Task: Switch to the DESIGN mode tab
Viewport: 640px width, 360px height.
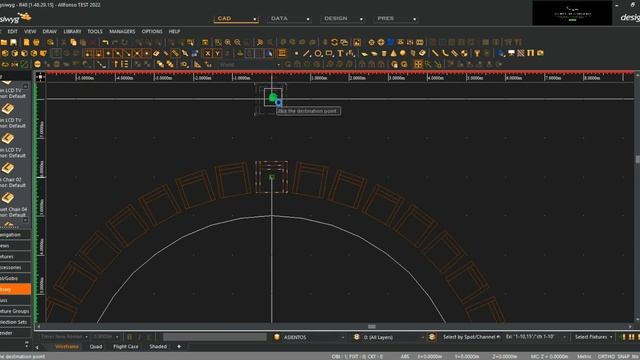Action: [336, 18]
